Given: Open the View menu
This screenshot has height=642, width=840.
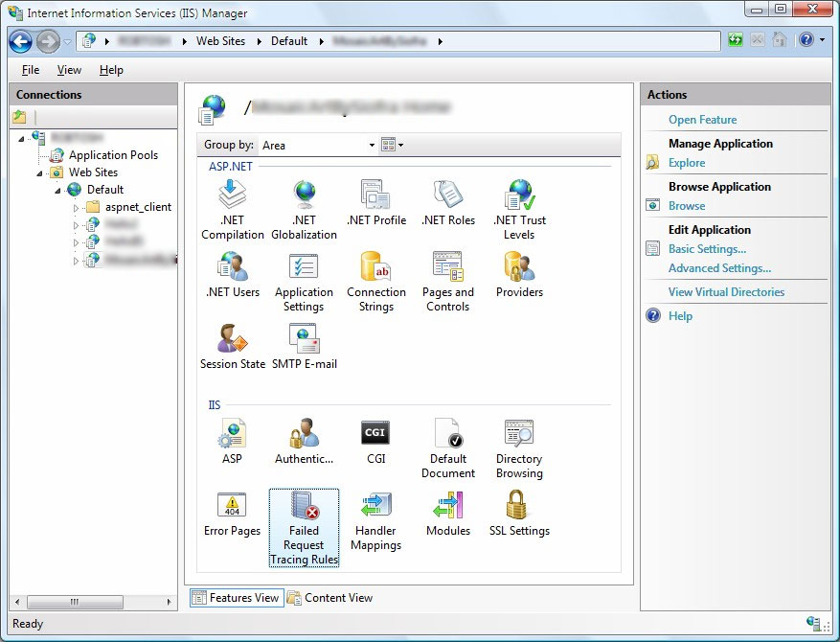Looking at the screenshot, I should (69, 70).
